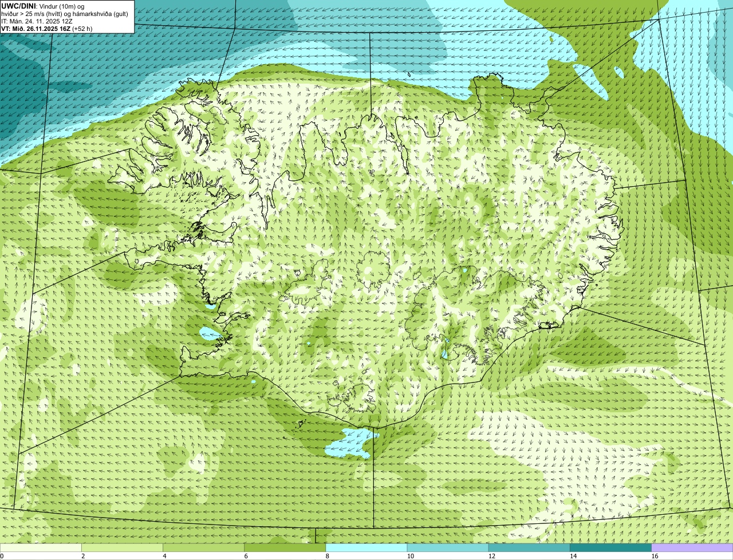Click the '(+52 h)' forecast offset text
This screenshot has width=733, height=560.
[82, 29]
